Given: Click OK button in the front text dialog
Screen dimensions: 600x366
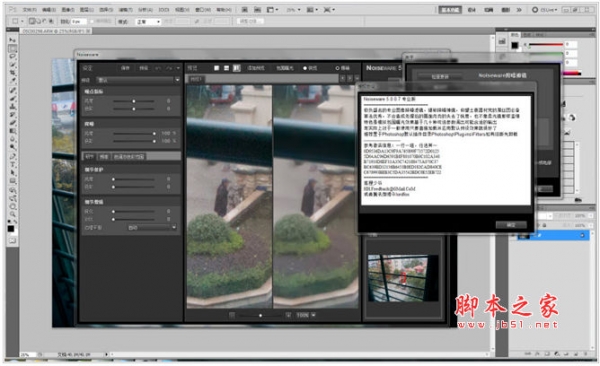Looking at the screenshot, I should pyautogui.click(x=511, y=225).
